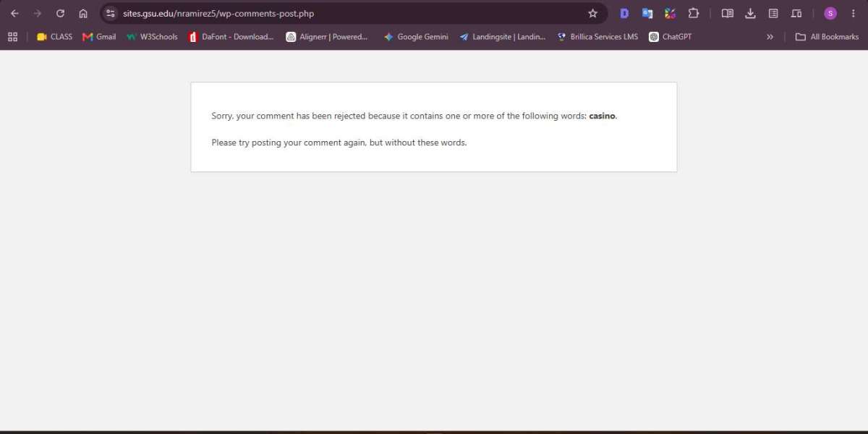Open the Chrome three-dot menu

pos(854,13)
